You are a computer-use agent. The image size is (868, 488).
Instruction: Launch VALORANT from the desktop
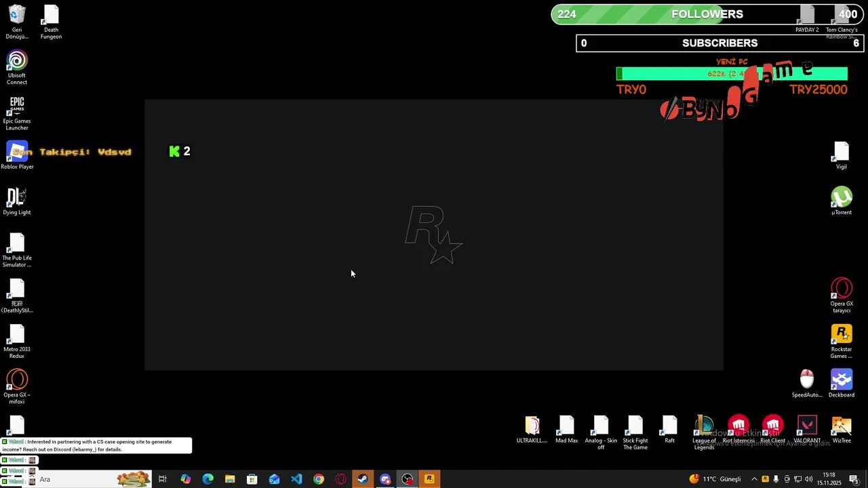pyautogui.click(x=807, y=430)
